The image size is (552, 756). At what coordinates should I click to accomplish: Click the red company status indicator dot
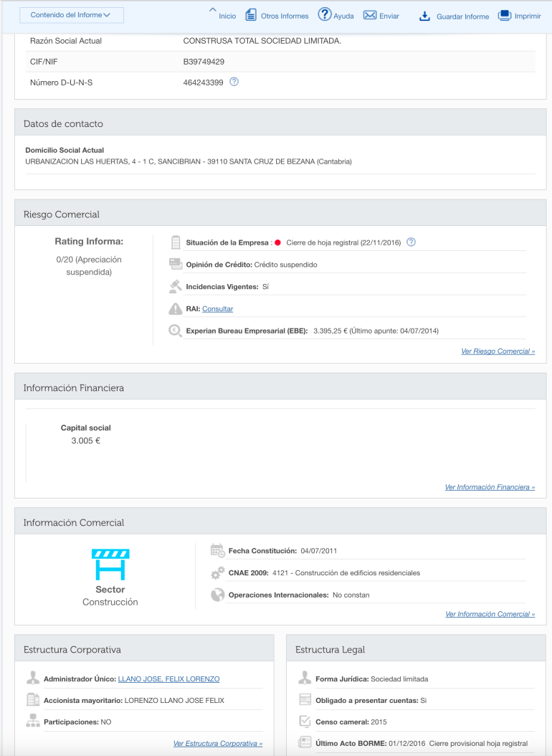(x=277, y=242)
